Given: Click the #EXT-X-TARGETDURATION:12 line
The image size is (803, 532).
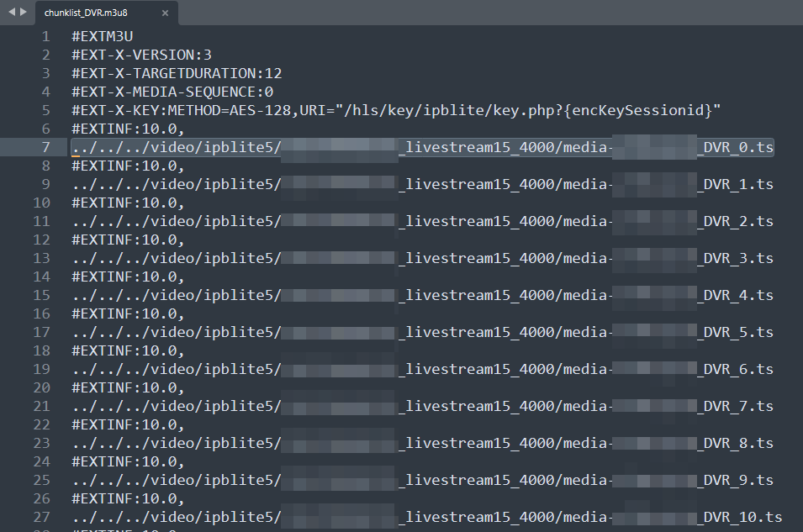Looking at the screenshot, I should [x=177, y=73].
